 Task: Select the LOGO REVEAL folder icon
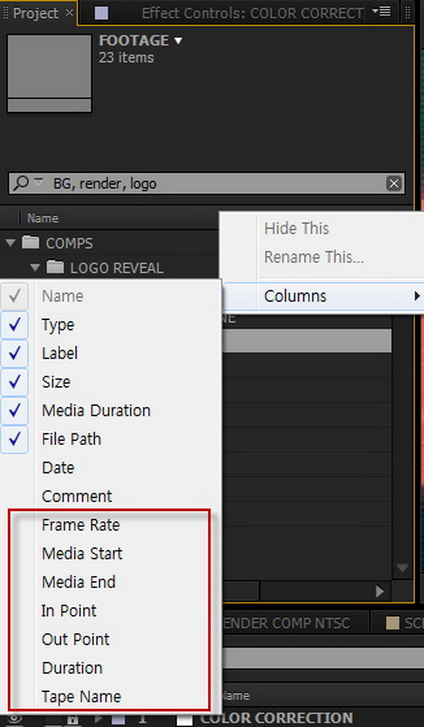(x=55, y=267)
